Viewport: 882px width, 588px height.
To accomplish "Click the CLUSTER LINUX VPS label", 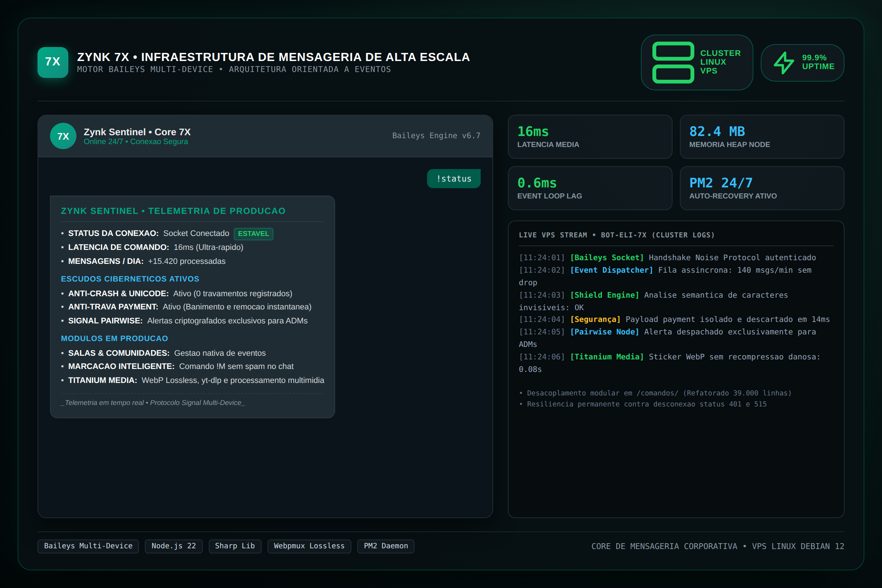I will coord(720,62).
